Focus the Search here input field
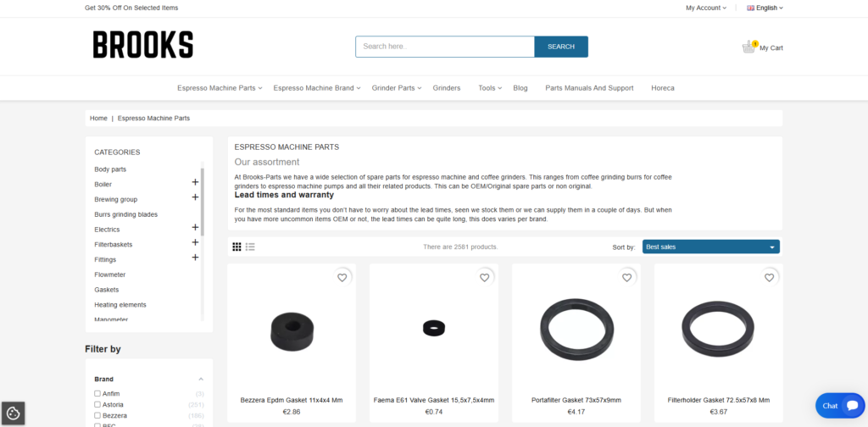The image size is (868, 427). point(445,47)
